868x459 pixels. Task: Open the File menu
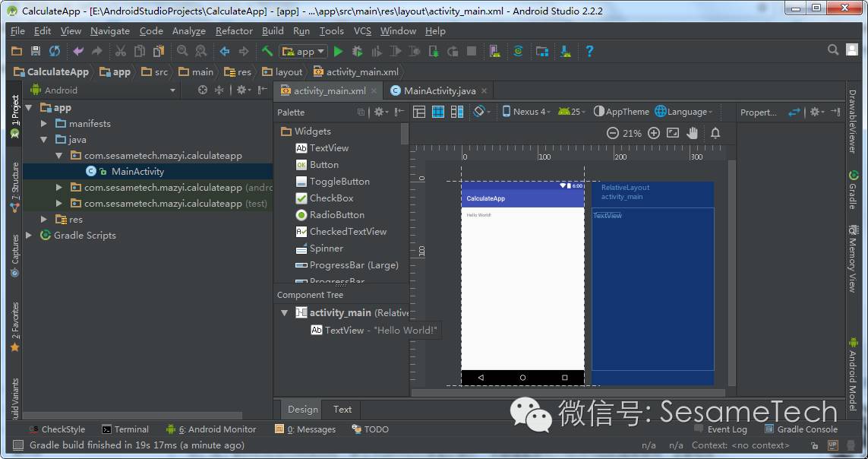pos(17,31)
